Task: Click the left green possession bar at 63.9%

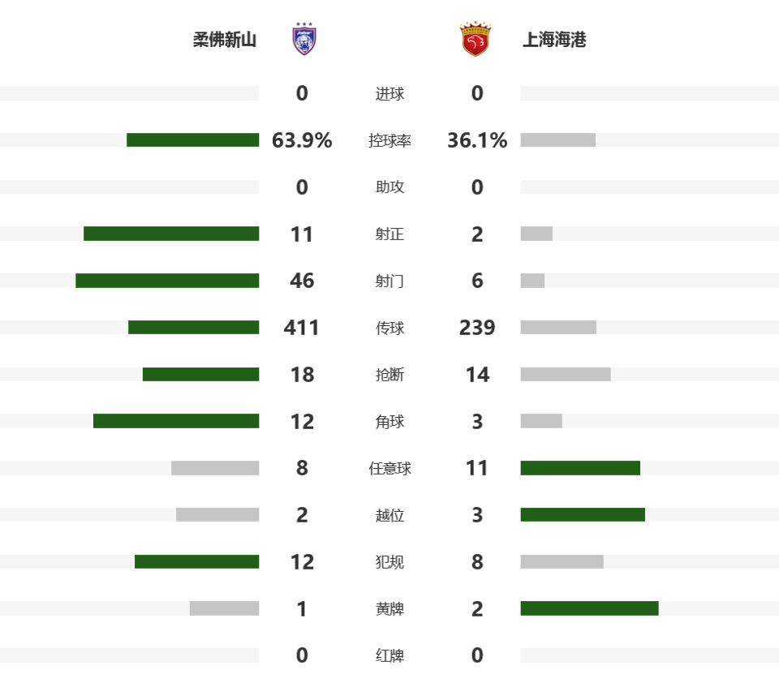Action: pyautogui.click(x=192, y=140)
